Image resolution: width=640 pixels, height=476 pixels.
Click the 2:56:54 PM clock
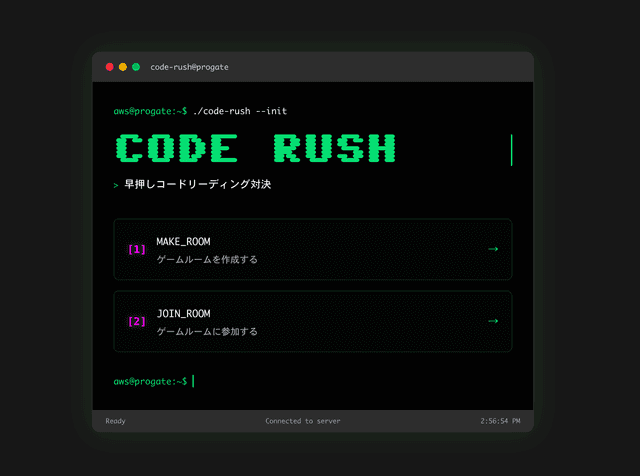500,421
